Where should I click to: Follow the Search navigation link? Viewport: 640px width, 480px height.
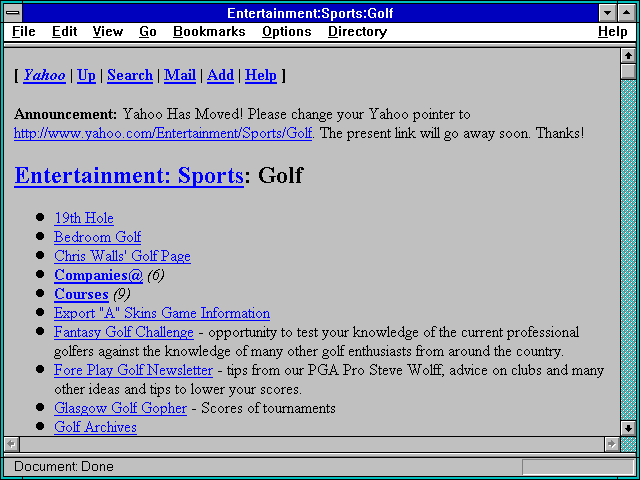[x=130, y=75]
